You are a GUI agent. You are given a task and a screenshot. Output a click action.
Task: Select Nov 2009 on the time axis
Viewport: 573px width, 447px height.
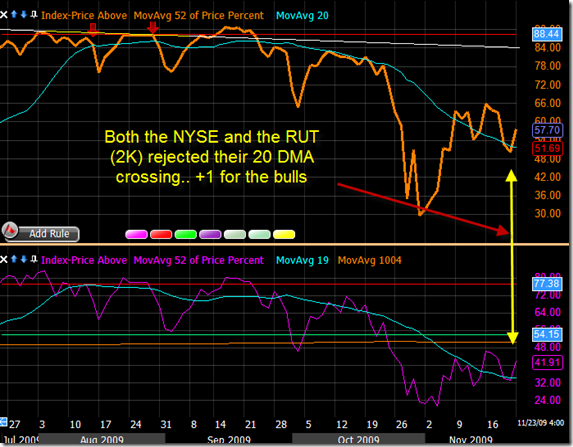(x=471, y=440)
